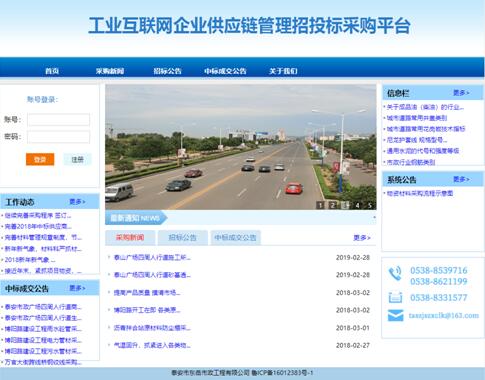Screen dimensions: 485x380
Task: Click 更多 beside the 最新通知 tabs
Action: tap(362, 238)
